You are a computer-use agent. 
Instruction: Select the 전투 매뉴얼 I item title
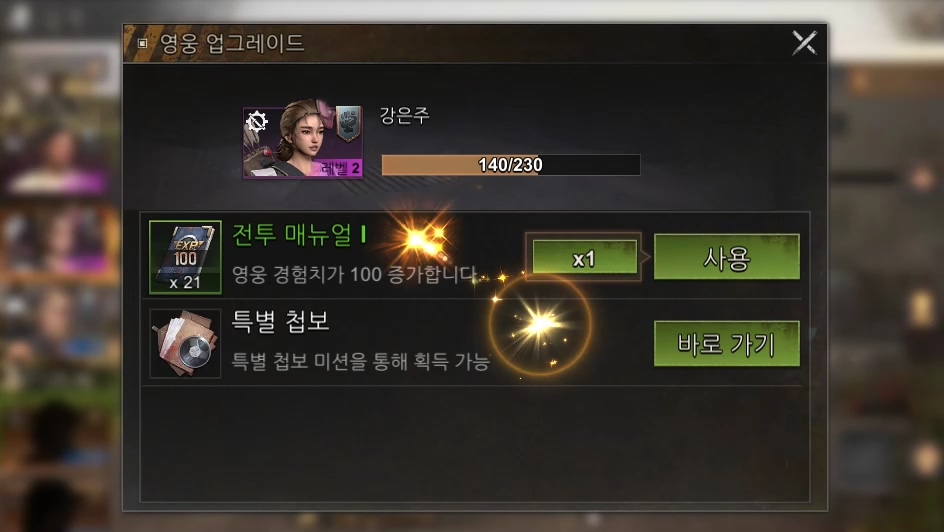point(299,235)
